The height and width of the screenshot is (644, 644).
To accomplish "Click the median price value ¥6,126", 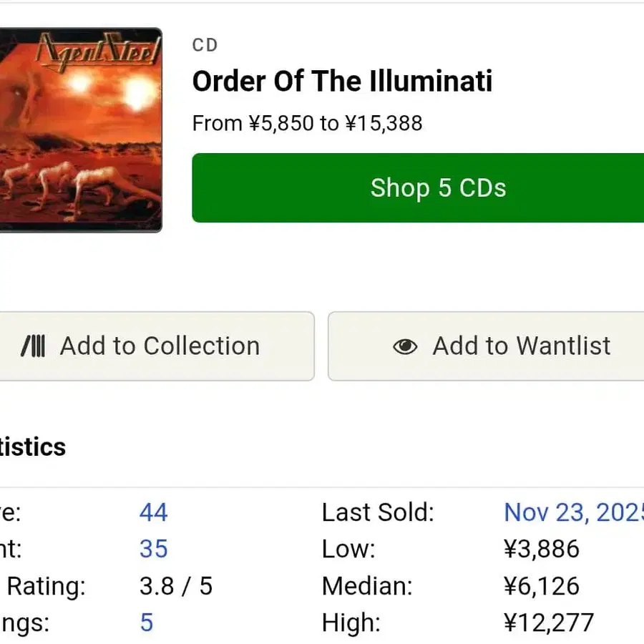I will [x=542, y=586].
